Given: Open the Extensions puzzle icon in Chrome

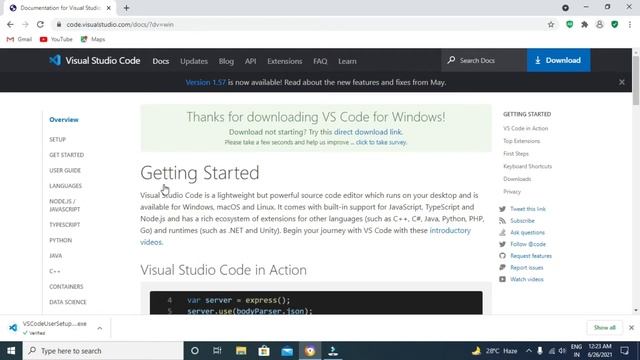Looking at the screenshot, I should [x=584, y=24].
